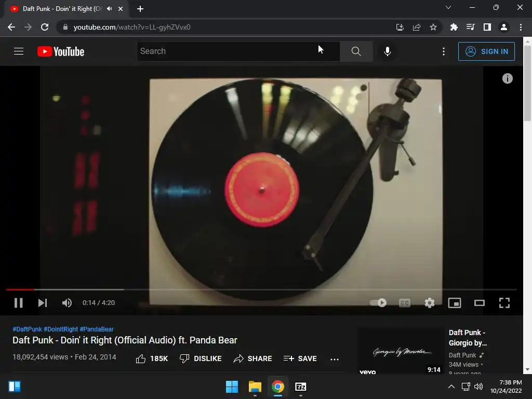The height and width of the screenshot is (399, 532).
Task: Focus the YouTube search field
Action: (x=238, y=51)
